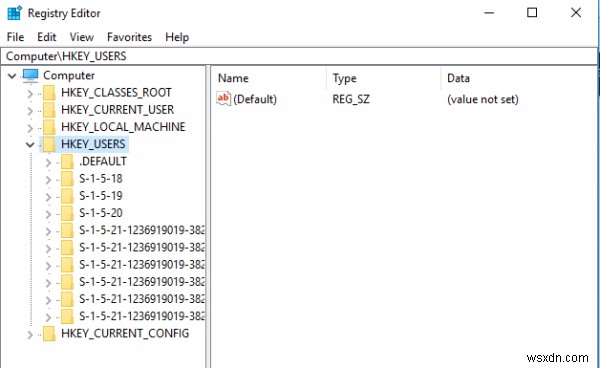
Task: Click the '(value not set)' data cell
Action: click(483, 99)
